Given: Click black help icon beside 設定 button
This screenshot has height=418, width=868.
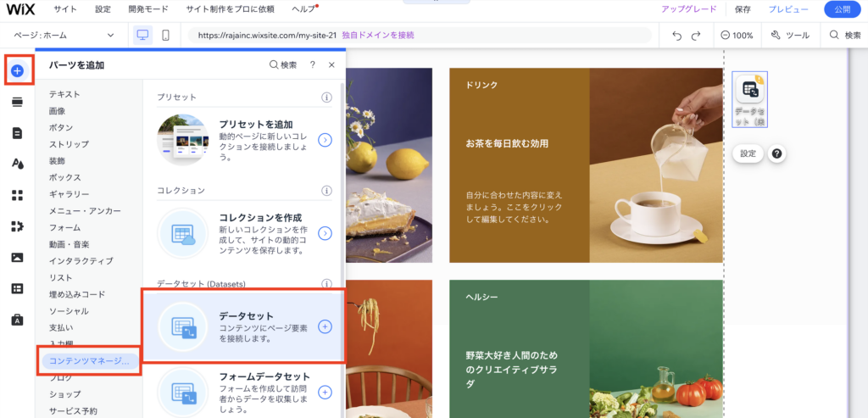Looking at the screenshot, I should [776, 154].
